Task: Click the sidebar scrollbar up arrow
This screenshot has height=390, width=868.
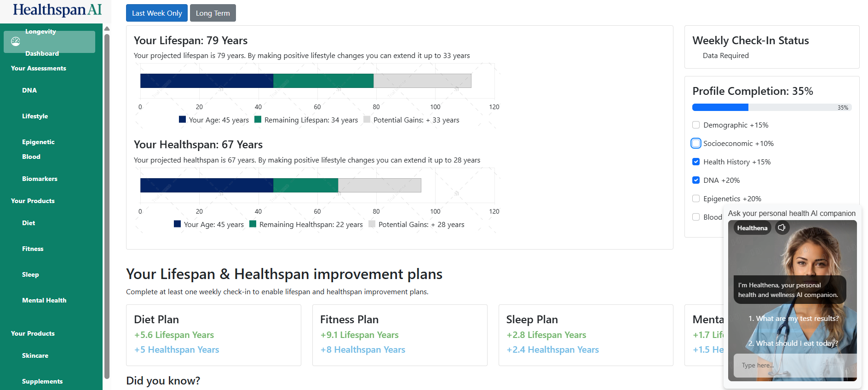Action: (107, 29)
